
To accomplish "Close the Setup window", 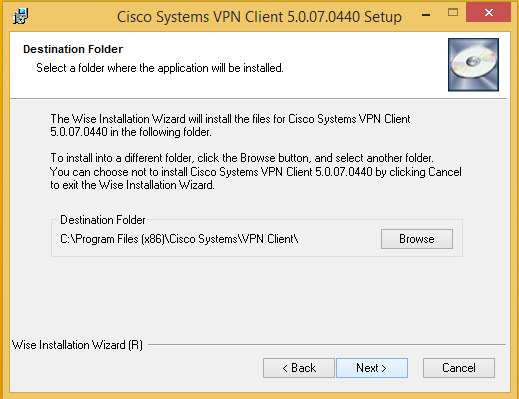I will [488, 12].
